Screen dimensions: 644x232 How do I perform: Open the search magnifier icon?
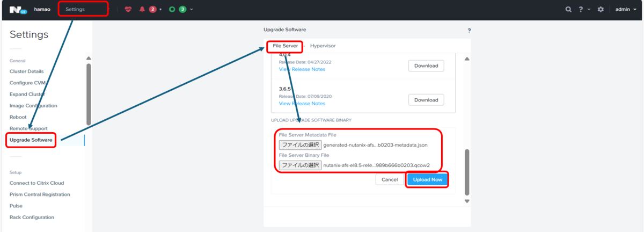(568, 9)
